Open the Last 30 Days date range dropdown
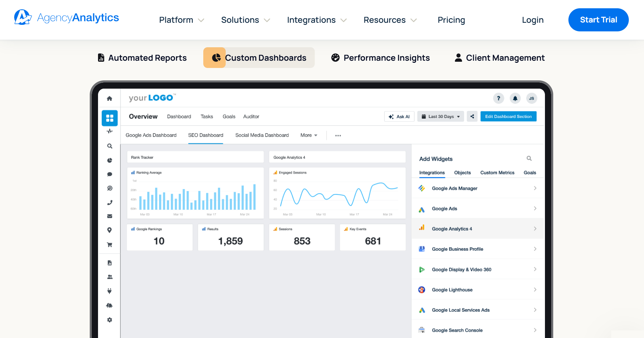The image size is (644, 338). (x=440, y=116)
